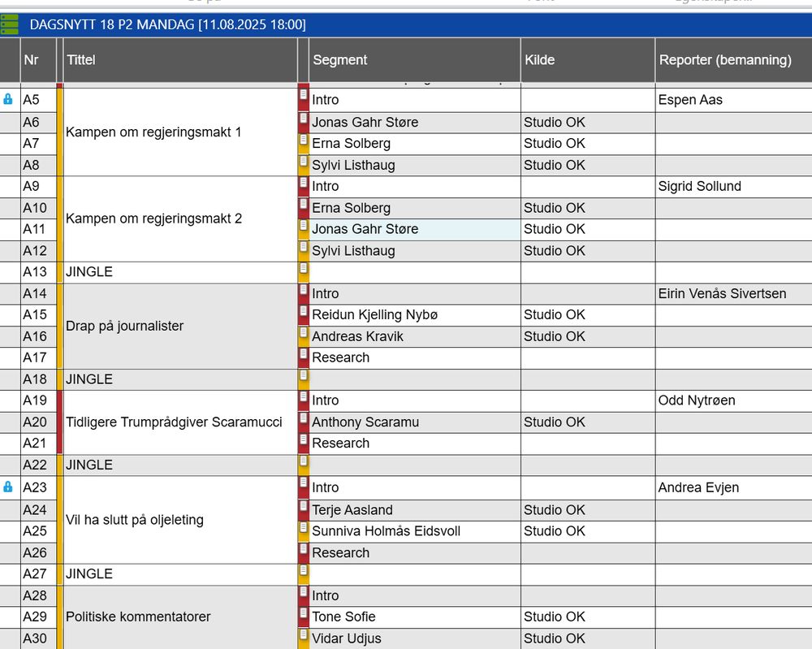
Task: Select story Kampen om regjeringsmakt 1
Action: [179, 132]
